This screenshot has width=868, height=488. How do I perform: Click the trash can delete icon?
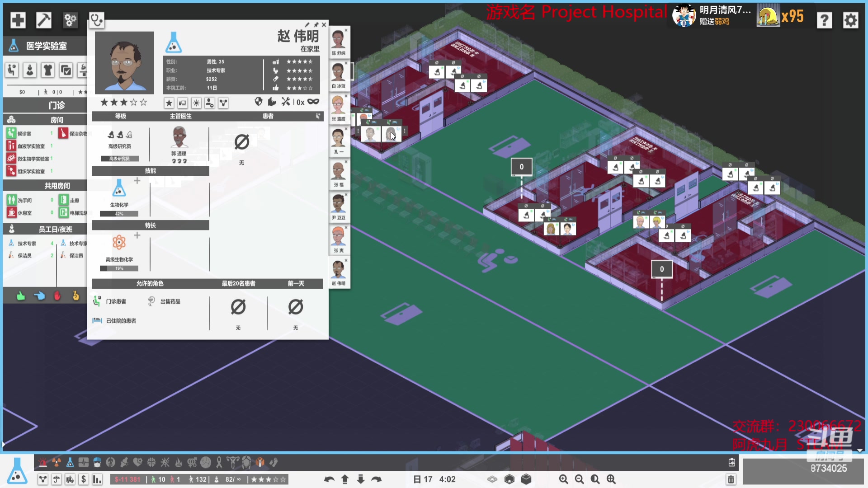[x=731, y=479]
